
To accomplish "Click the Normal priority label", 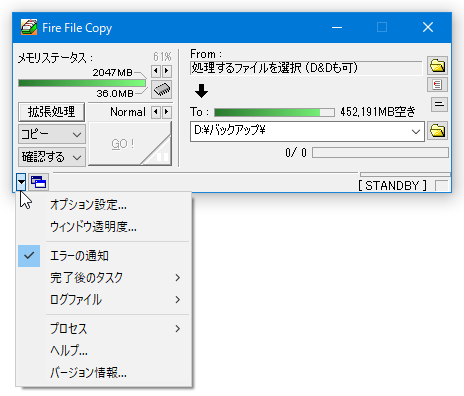I will 128,112.
